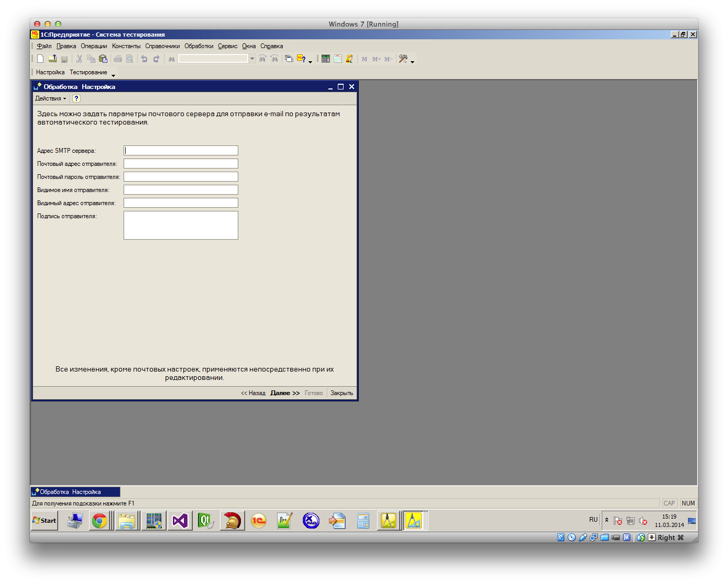This screenshot has width=728, height=584.
Task: Open the 1C icon on the taskbar
Action: pos(258,521)
